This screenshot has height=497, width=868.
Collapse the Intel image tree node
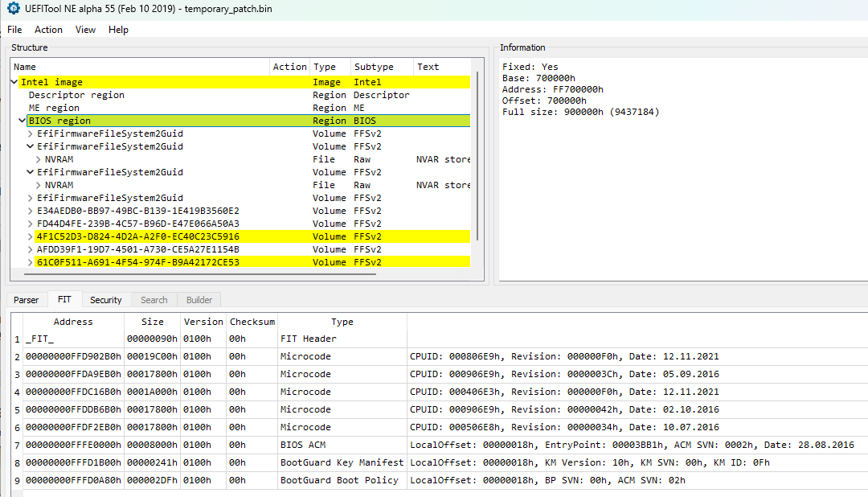click(x=14, y=82)
